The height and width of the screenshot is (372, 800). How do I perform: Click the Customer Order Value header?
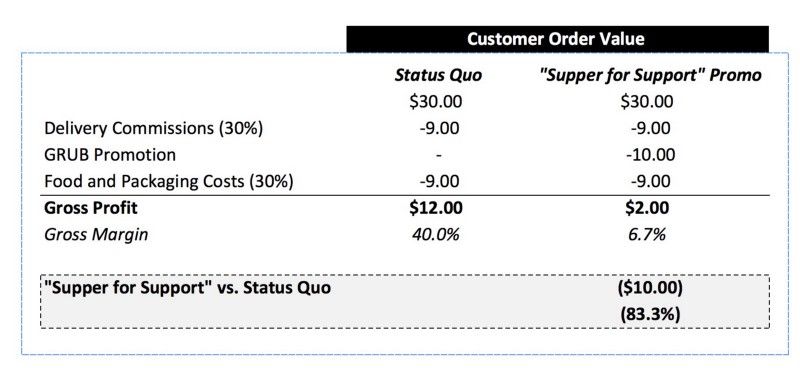coord(557,39)
